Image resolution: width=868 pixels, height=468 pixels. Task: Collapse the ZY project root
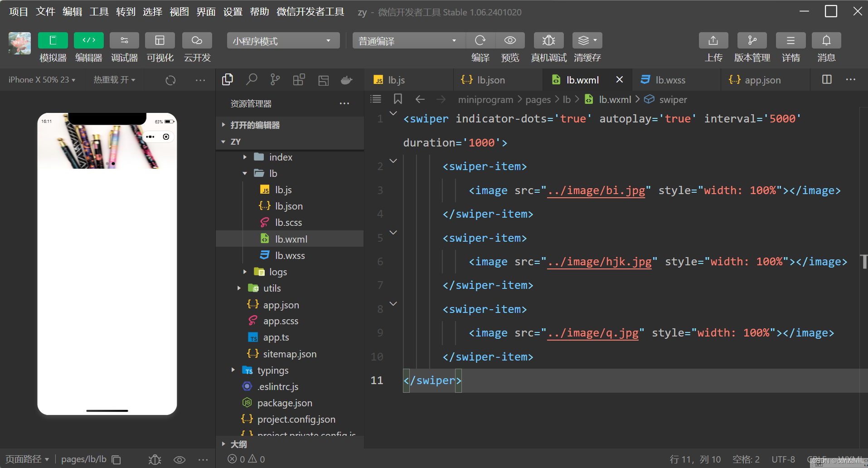pos(290,141)
